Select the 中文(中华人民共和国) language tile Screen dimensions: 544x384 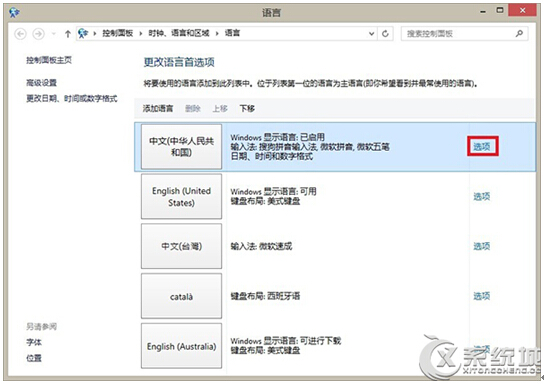pos(181,147)
